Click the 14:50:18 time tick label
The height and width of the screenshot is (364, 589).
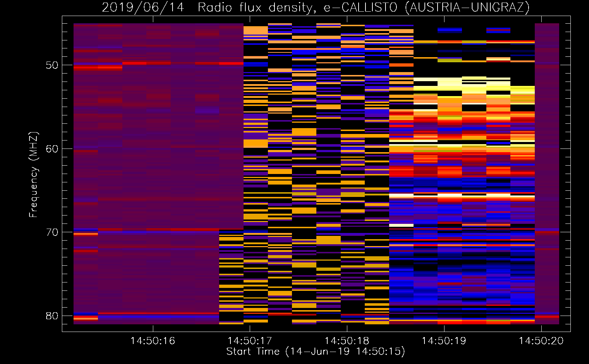[347, 341]
